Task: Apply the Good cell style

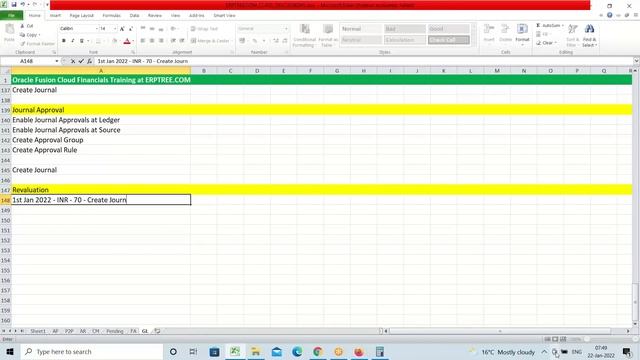Action: click(x=448, y=29)
